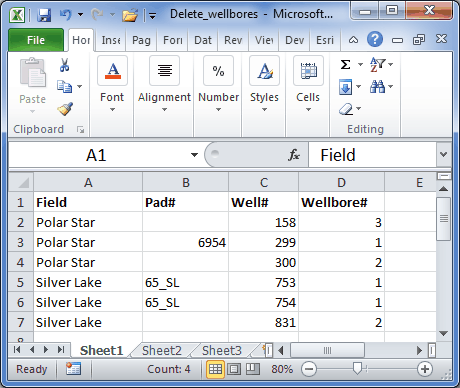Open the Formulas ribbon tab
The height and width of the screenshot is (388, 460).
click(172, 40)
